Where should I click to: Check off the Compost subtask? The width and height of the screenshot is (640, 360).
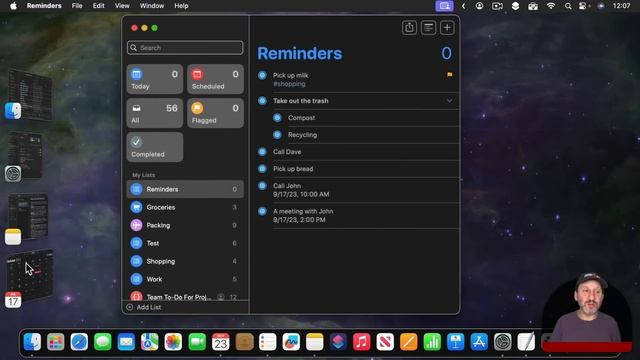coord(277,118)
